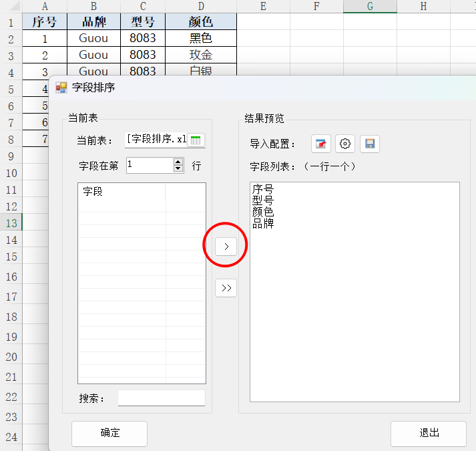
Task: Select row 13 header in spreadsheet
Action: pos(11,222)
